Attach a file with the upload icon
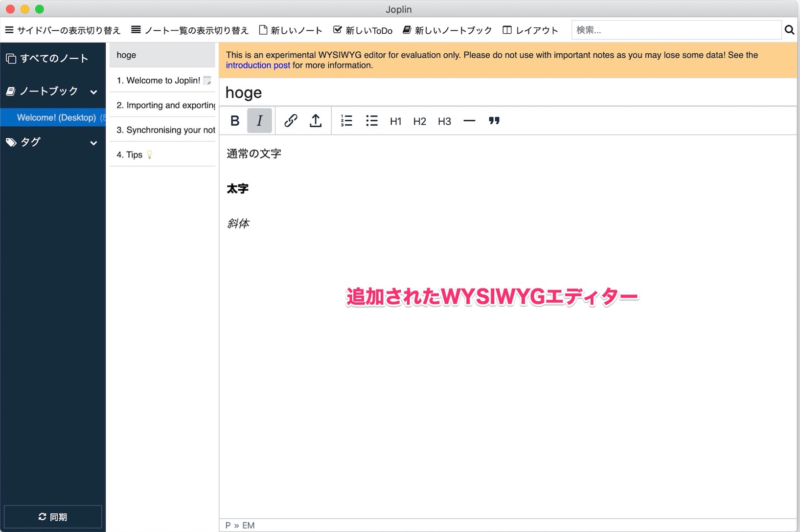This screenshot has width=800, height=532. (x=316, y=121)
